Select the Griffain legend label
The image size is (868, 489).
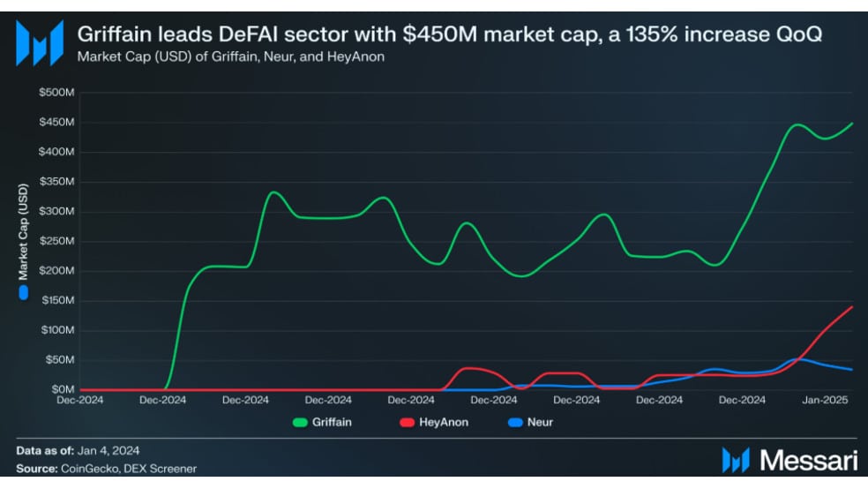coord(332,422)
